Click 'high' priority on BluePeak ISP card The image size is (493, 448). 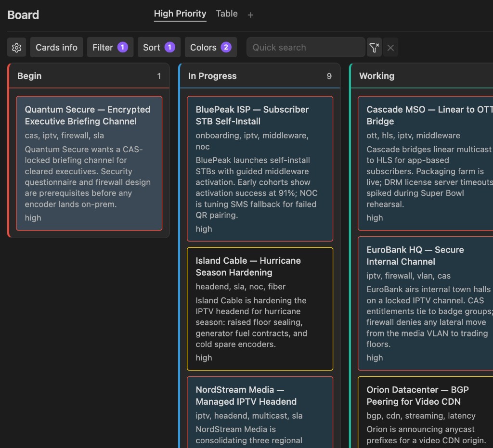(x=204, y=229)
